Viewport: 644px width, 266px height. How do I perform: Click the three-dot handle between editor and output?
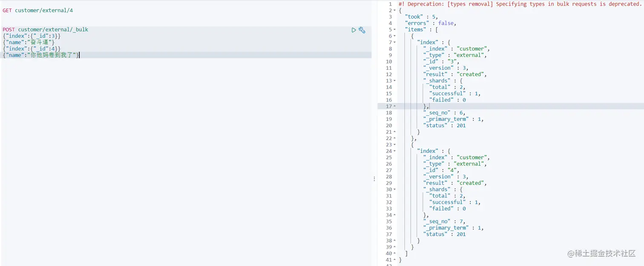tap(374, 179)
